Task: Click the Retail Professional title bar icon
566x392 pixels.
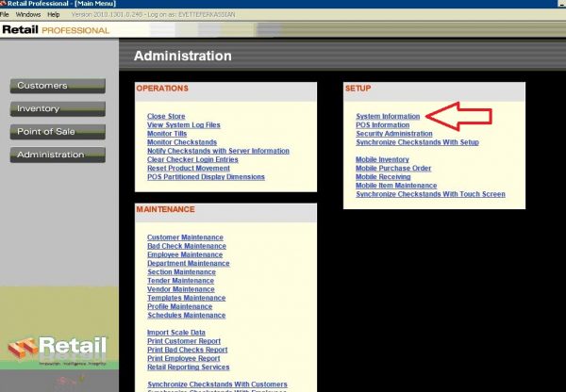Action: coord(6,5)
